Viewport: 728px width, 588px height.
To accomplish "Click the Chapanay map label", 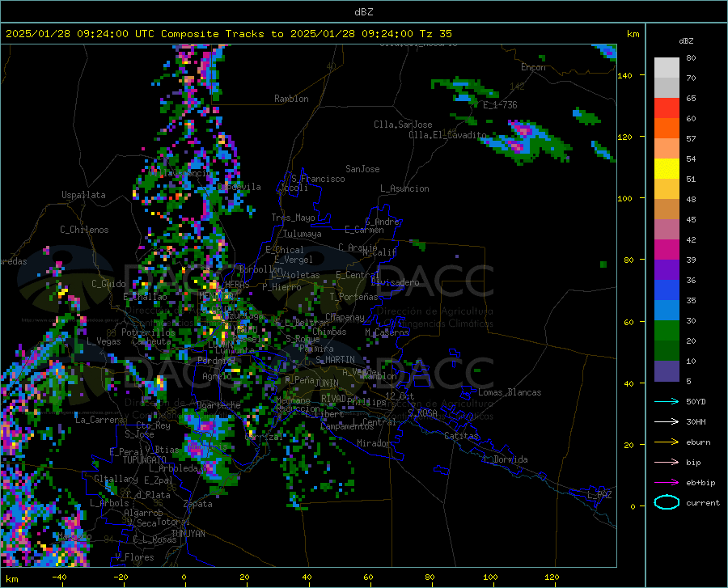I will pos(345,317).
